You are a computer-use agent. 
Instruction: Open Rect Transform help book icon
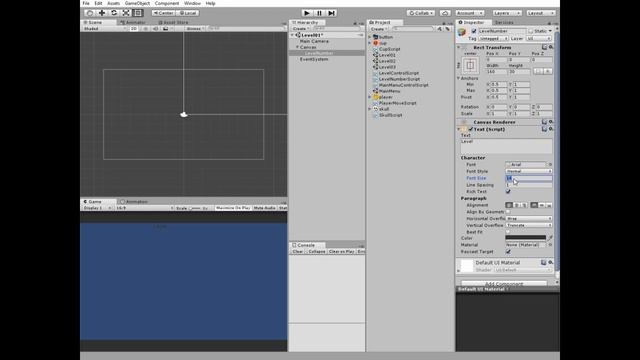pyautogui.click(x=544, y=47)
